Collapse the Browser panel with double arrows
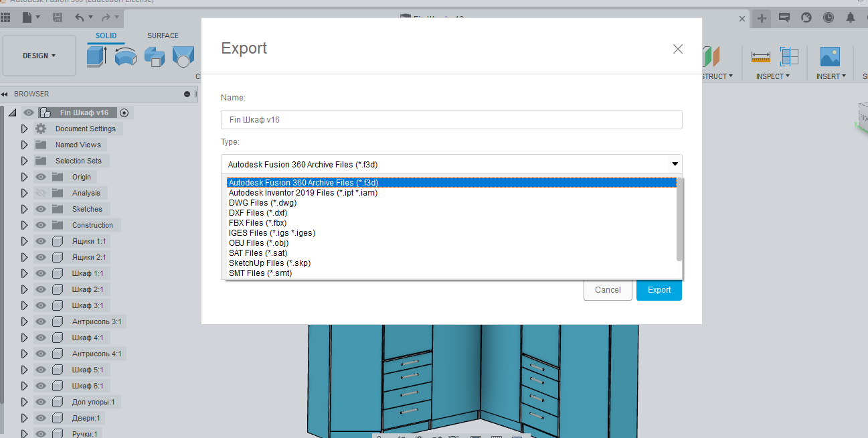Image resolution: width=868 pixels, height=438 pixels. [x=5, y=94]
